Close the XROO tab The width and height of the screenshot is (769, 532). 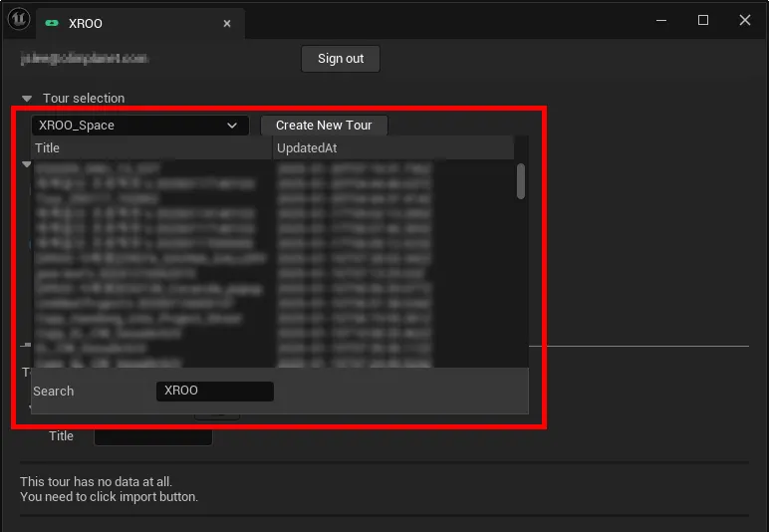coord(227,24)
